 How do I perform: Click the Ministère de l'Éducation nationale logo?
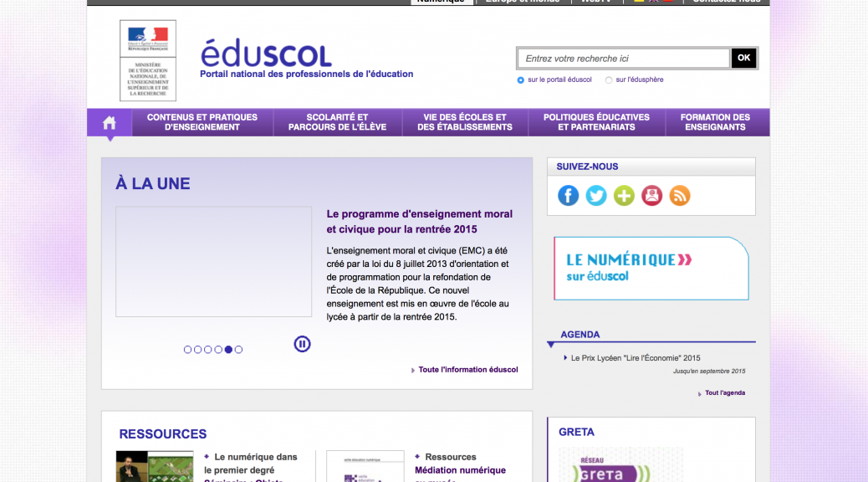tap(148, 61)
